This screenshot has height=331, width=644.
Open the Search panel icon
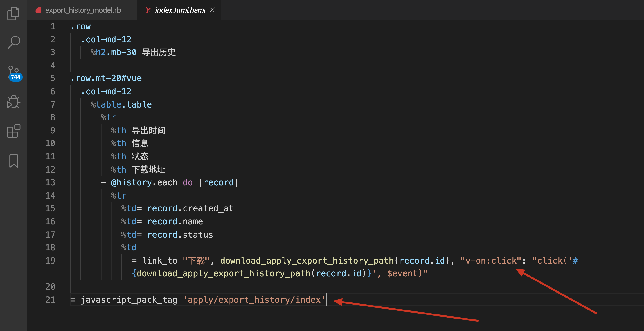click(x=13, y=43)
